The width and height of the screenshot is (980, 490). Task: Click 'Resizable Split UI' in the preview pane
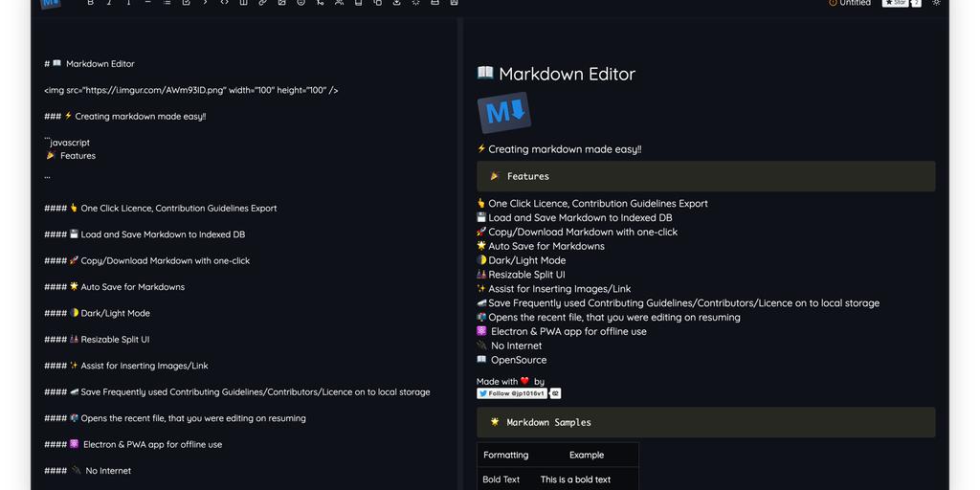(527, 275)
